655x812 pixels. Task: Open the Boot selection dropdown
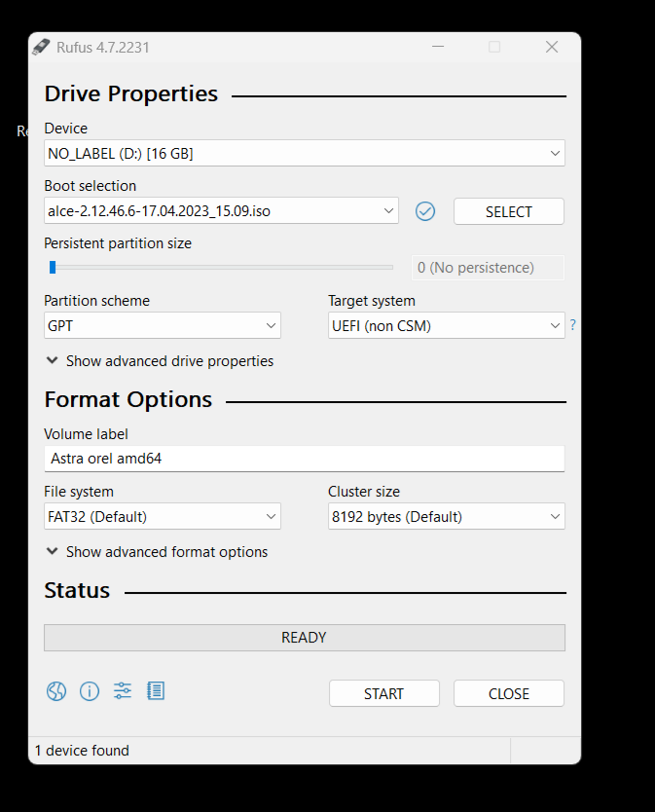coord(221,210)
